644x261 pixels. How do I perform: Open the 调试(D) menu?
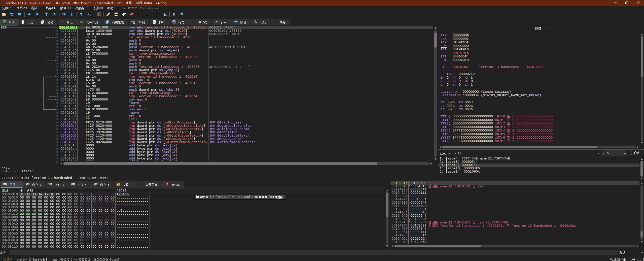coord(36,8)
